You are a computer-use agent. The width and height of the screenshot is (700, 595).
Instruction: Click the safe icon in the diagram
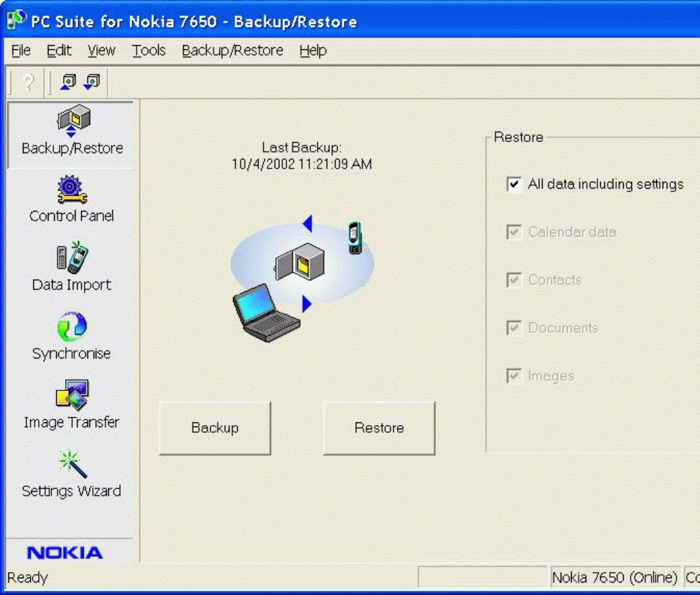click(300, 261)
